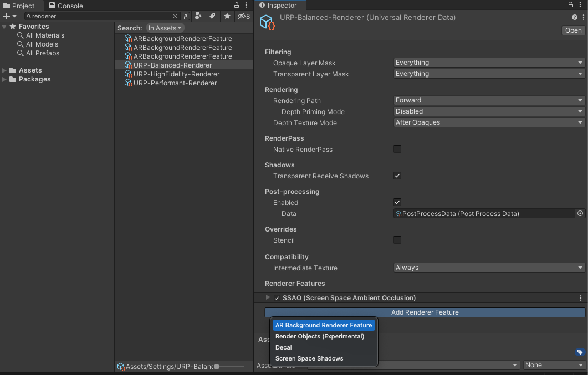Click the search by label icon

pos(213,16)
